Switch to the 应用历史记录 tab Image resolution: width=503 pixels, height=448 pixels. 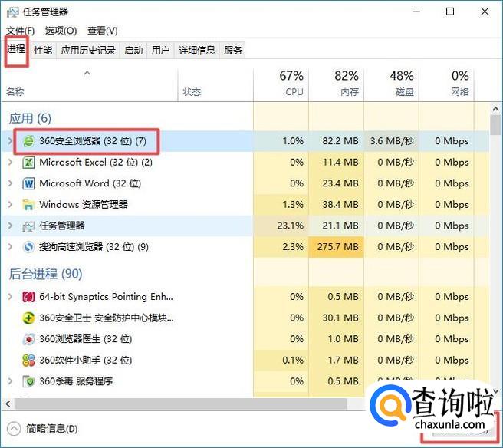88,51
